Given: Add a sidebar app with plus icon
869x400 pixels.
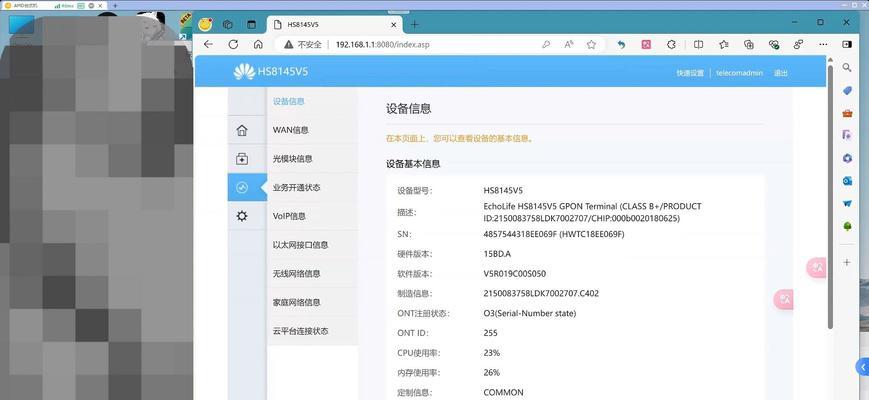Looking at the screenshot, I should click(847, 263).
